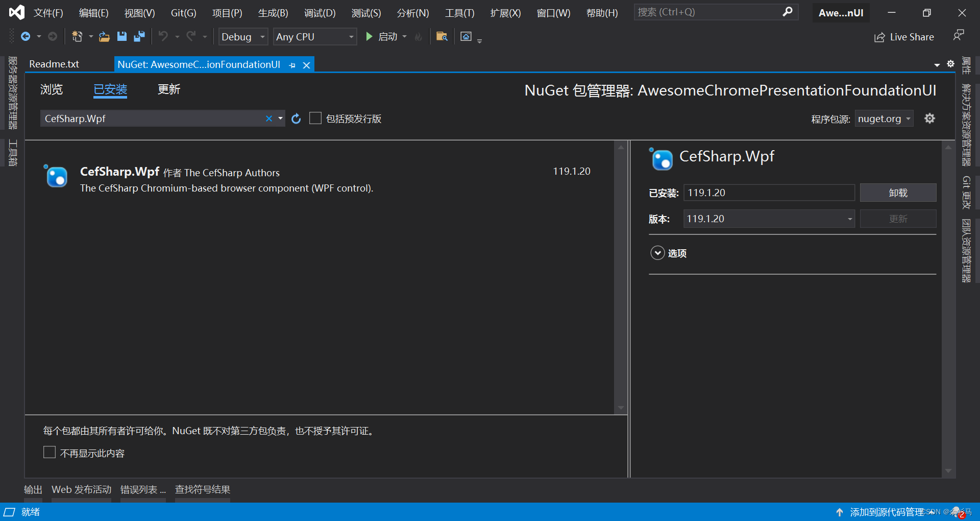Create a new project via toolbar icon
980x521 pixels.
point(77,36)
